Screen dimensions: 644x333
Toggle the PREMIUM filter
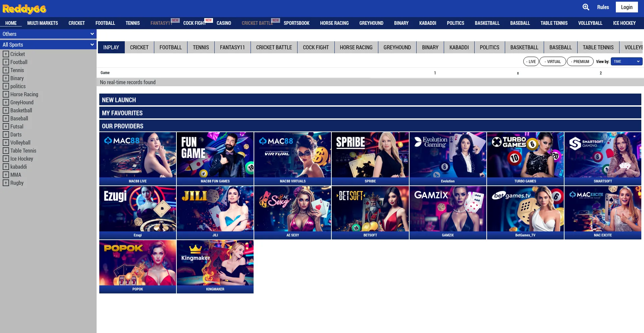coord(580,62)
